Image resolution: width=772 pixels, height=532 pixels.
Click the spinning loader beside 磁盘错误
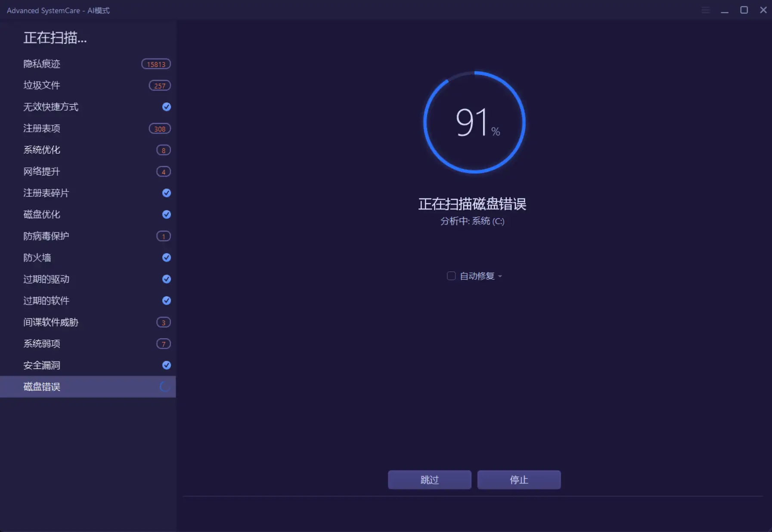tap(164, 387)
